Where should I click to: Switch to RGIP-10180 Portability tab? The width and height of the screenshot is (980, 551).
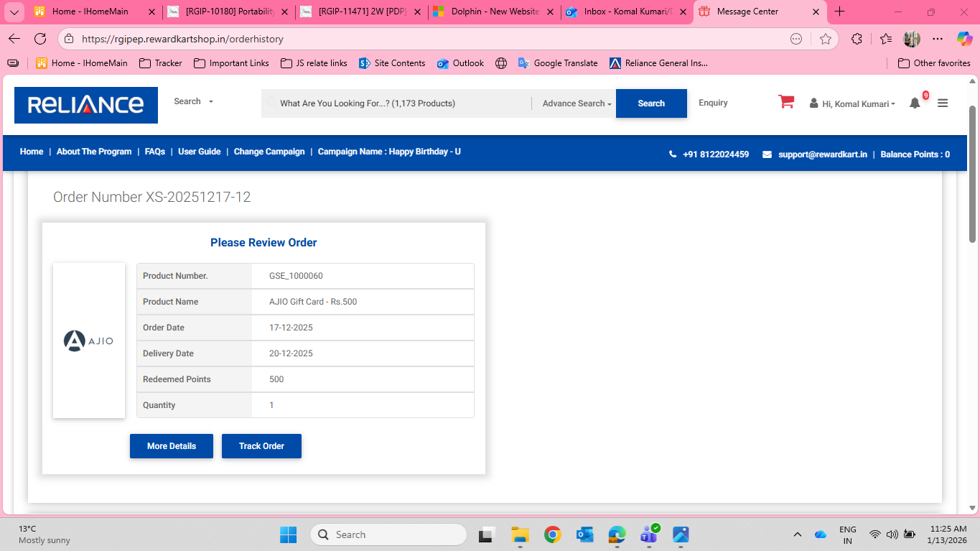coord(228,11)
